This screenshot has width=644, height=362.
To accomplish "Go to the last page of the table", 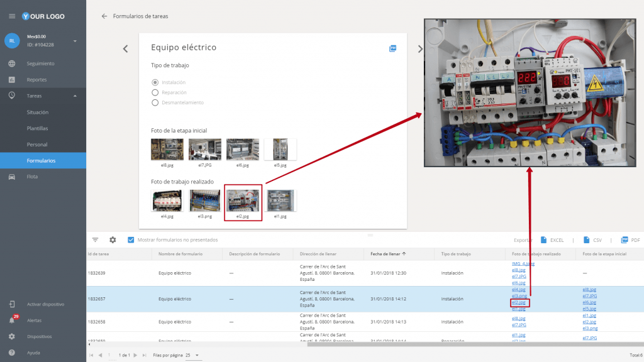I will pos(144,355).
